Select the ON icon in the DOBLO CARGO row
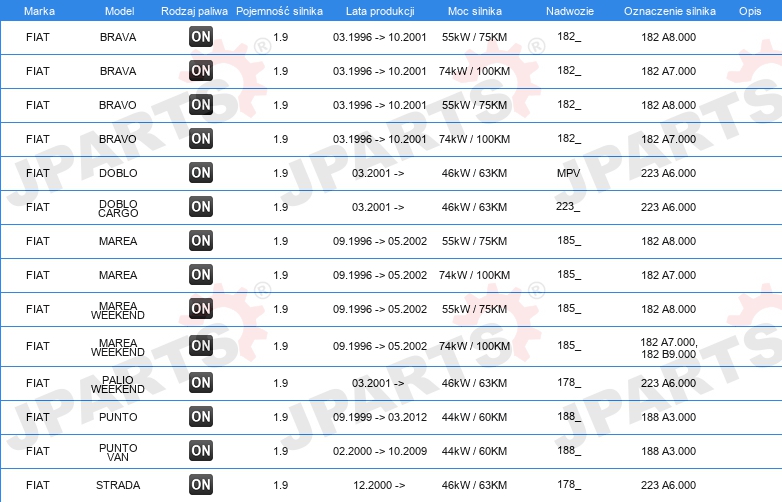Image resolution: width=782 pixels, height=502 pixels. (201, 206)
